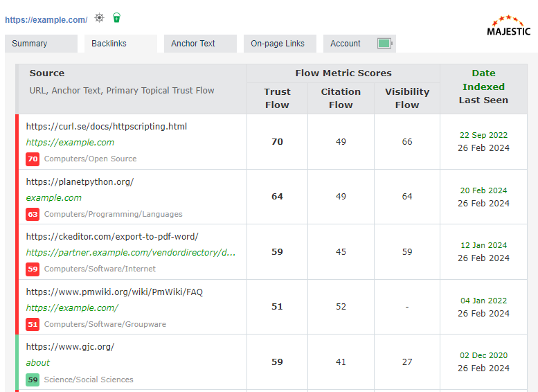Viewport: 538px width, 392px height.
Task: Click the Majestic logo
Action: tap(508, 26)
